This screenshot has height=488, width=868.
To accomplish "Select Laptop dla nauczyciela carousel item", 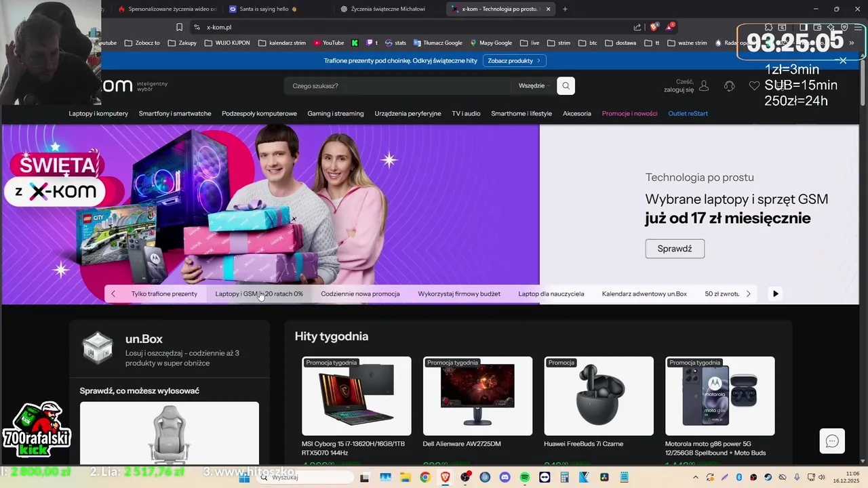I will [551, 293].
